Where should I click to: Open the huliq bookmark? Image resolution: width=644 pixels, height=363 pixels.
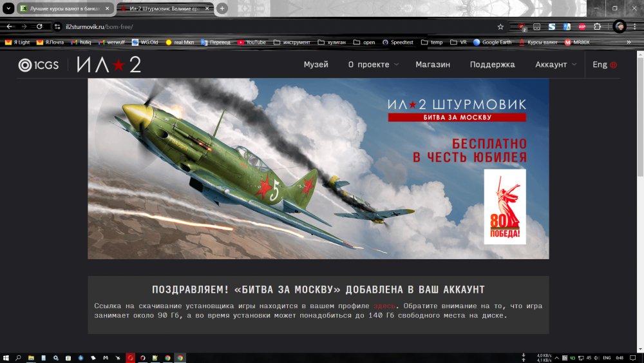pyautogui.click(x=81, y=42)
